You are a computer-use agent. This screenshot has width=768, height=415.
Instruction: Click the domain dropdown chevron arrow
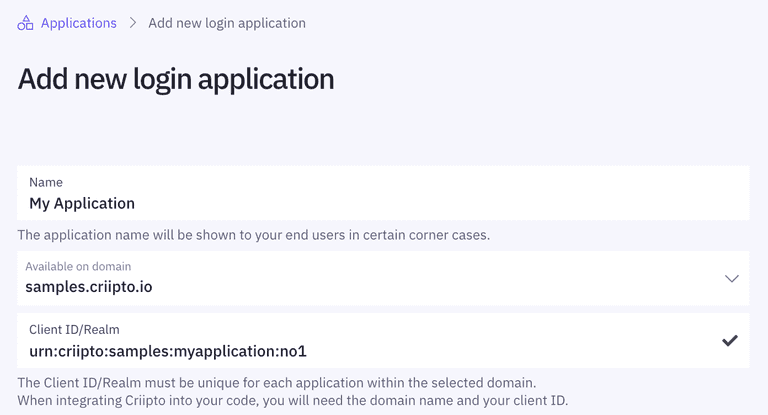coord(732,279)
